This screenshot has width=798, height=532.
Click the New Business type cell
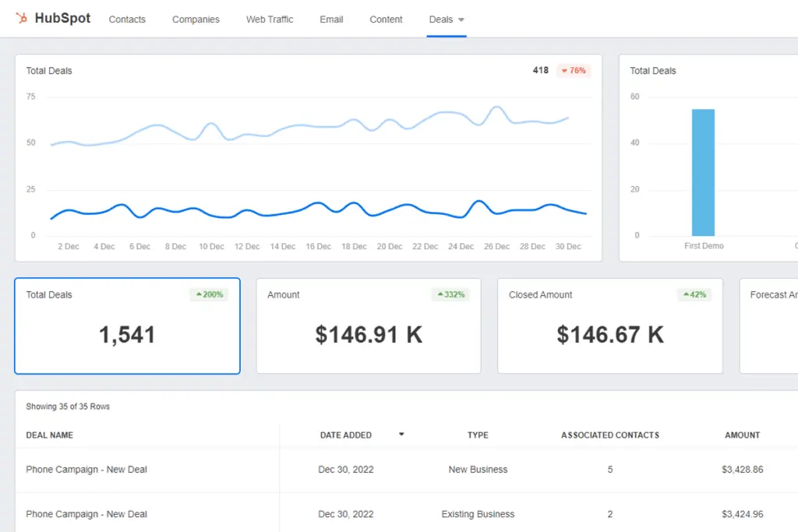pos(478,470)
